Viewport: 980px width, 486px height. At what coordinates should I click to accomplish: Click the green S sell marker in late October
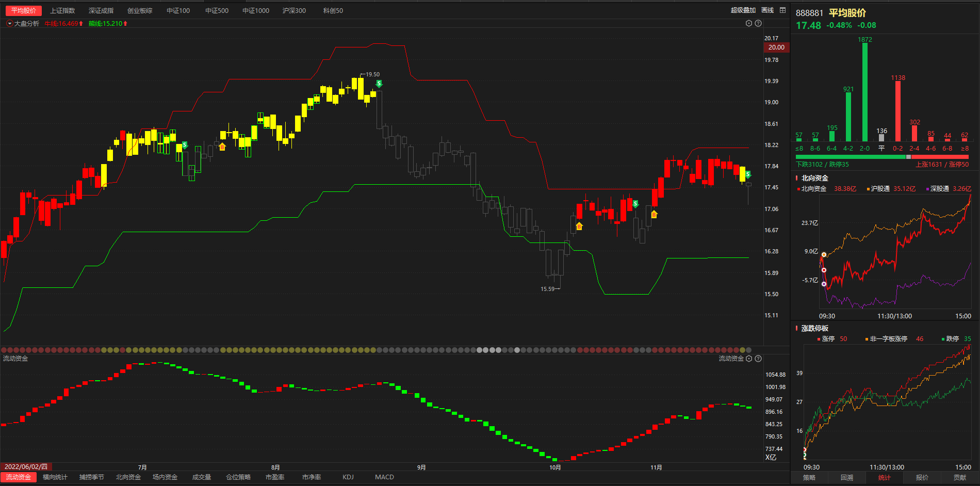coord(635,204)
